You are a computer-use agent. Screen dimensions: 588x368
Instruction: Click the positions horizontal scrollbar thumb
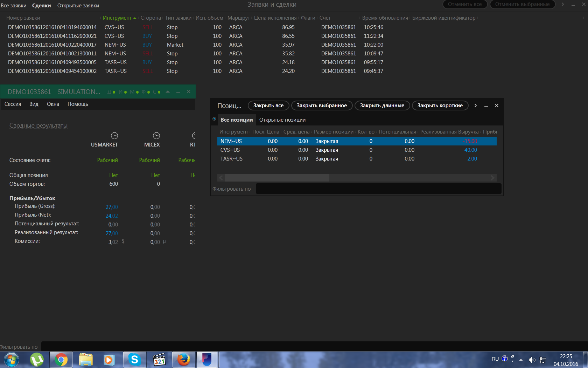click(277, 178)
